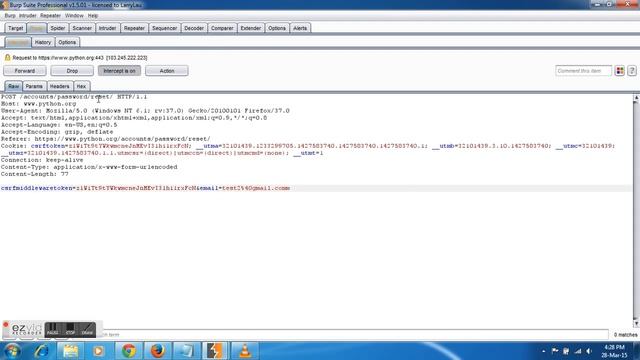
Task: Switch to the Comparer tab
Action: pyautogui.click(x=222, y=28)
